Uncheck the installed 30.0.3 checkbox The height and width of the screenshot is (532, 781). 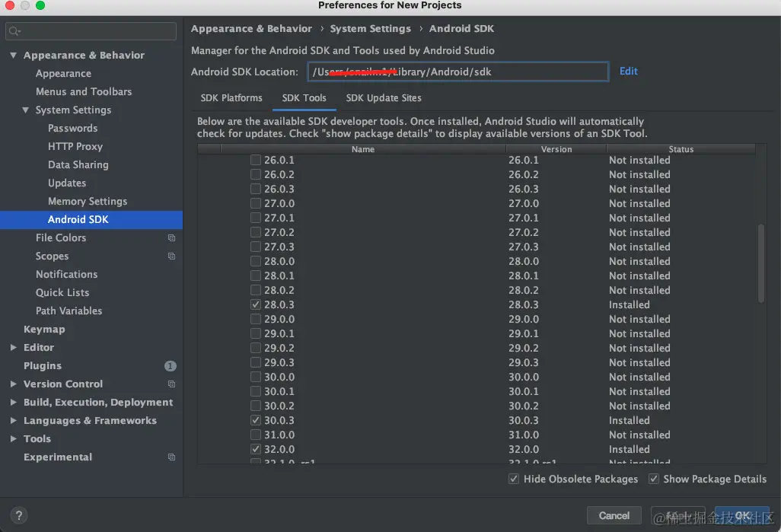coord(256,420)
